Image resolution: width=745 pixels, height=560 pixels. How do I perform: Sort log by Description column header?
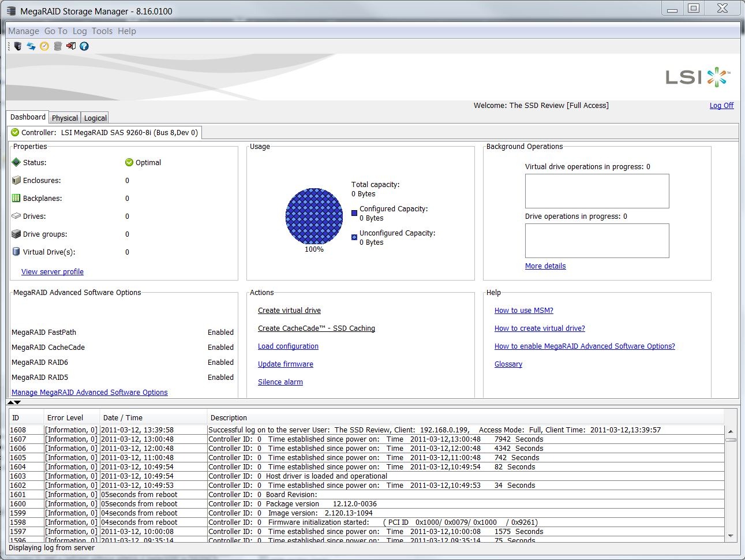(466, 417)
